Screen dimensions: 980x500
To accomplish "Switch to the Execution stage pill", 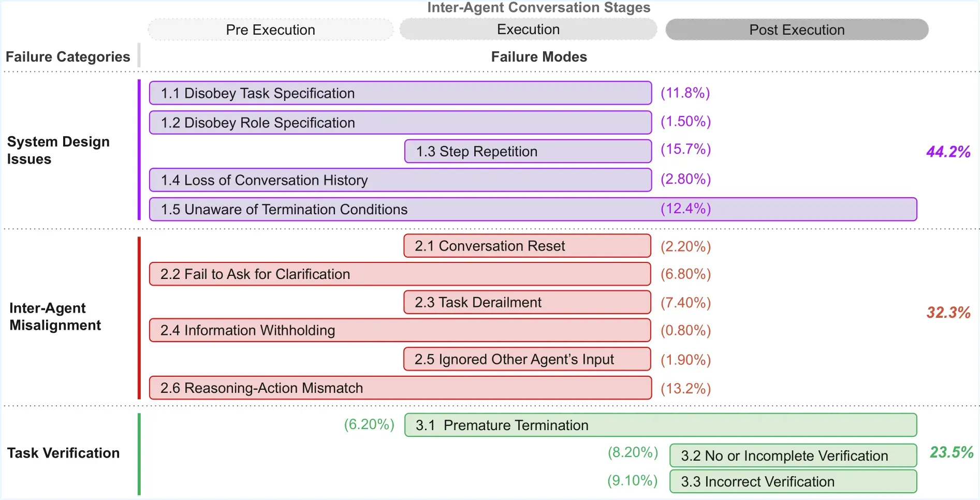I will point(528,30).
